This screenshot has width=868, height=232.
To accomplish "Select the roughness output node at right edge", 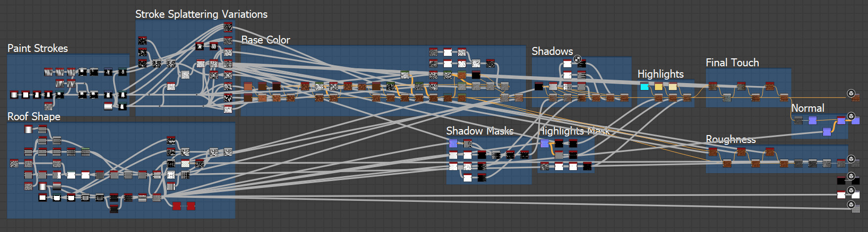I will [x=856, y=163].
